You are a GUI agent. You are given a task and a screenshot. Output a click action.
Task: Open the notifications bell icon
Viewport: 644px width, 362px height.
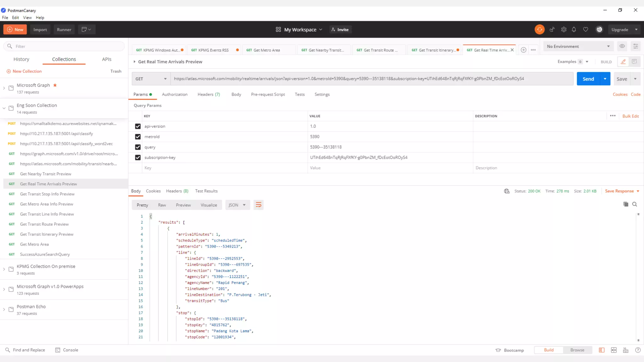coord(574,30)
